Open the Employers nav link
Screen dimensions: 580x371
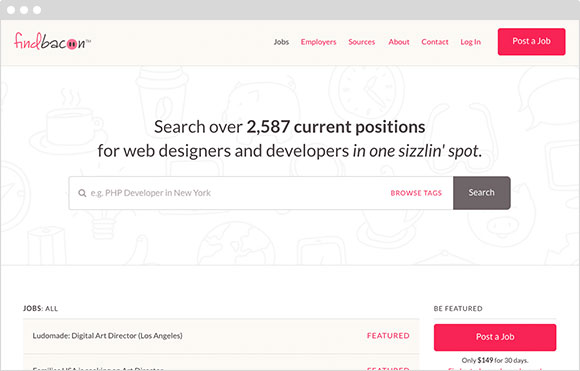click(x=318, y=42)
